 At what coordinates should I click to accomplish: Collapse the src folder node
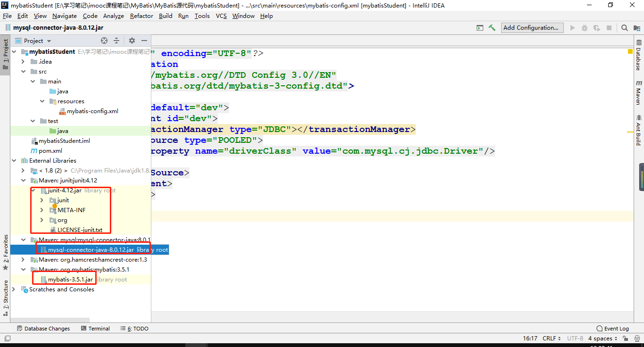pyautogui.click(x=23, y=72)
